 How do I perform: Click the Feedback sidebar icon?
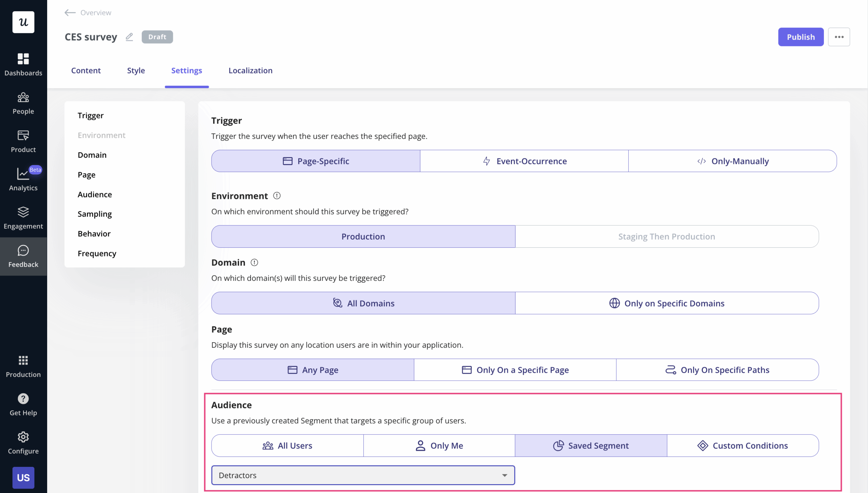click(23, 256)
